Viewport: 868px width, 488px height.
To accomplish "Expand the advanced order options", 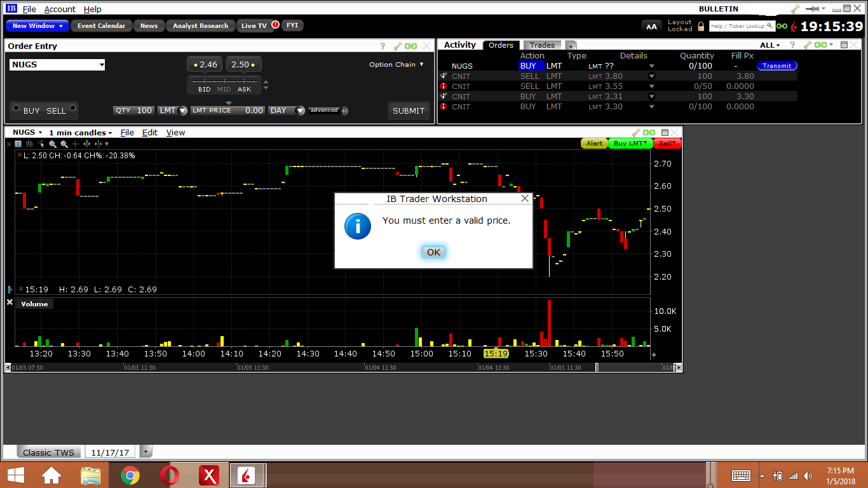I will coord(328,111).
